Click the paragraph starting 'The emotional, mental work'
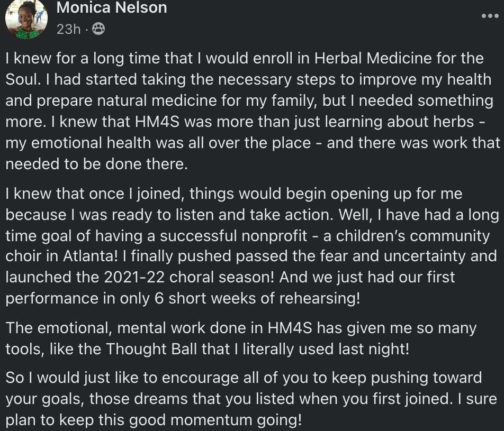 pos(241,338)
